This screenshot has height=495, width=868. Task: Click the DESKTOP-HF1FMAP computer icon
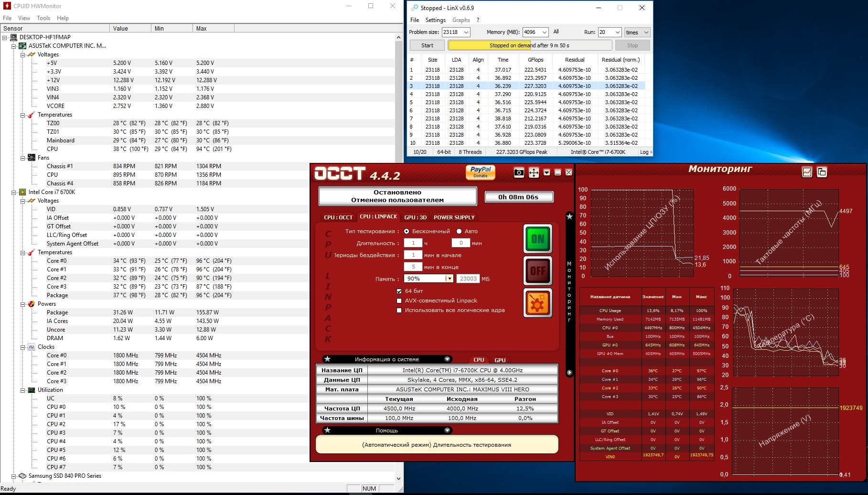(13, 37)
